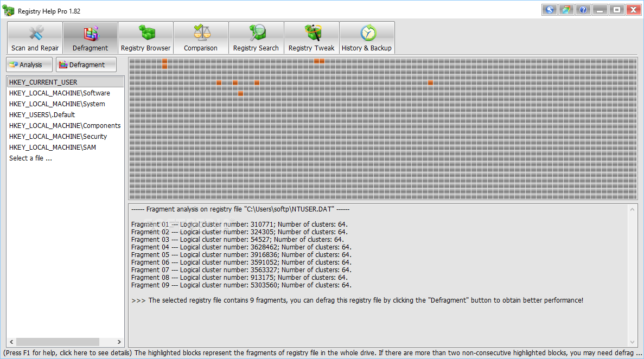Click the '9 fragments' summary line

point(358,300)
